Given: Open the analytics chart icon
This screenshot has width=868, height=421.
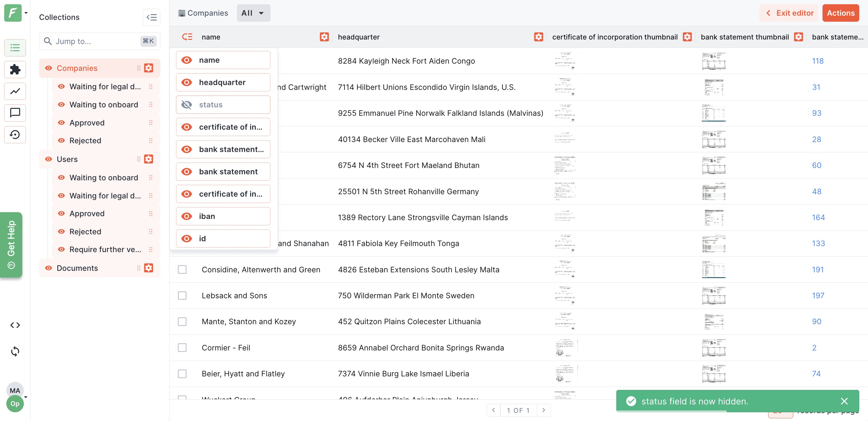Looking at the screenshot, I should tap(15, 91).
